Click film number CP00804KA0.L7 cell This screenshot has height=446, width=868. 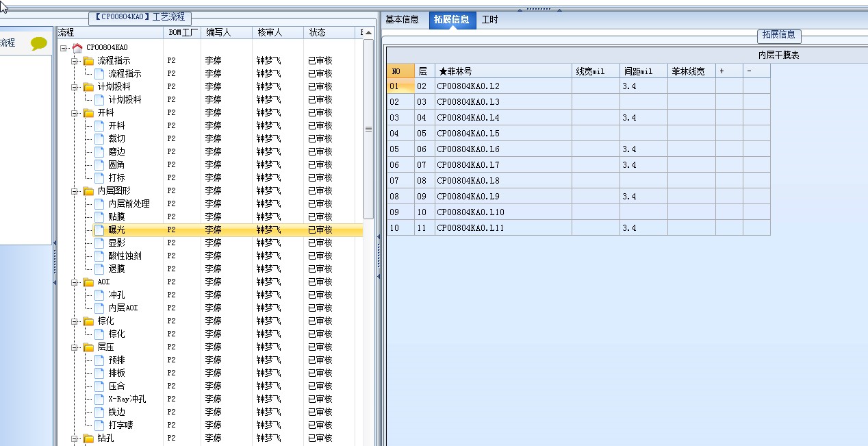(503, 165)
